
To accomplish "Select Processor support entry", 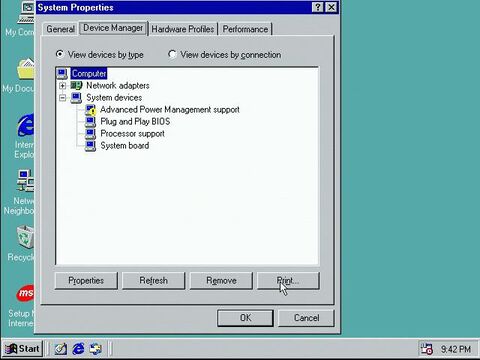I will click(x=132, y=134).
